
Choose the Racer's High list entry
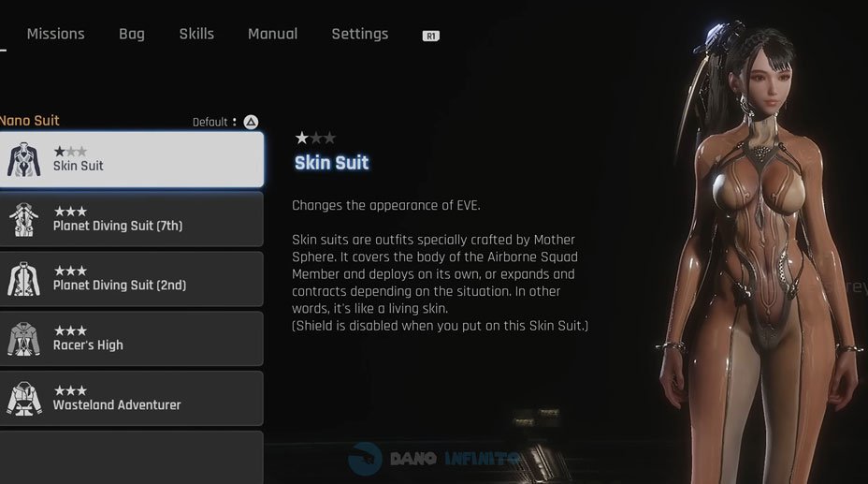(x=131, y=339)
